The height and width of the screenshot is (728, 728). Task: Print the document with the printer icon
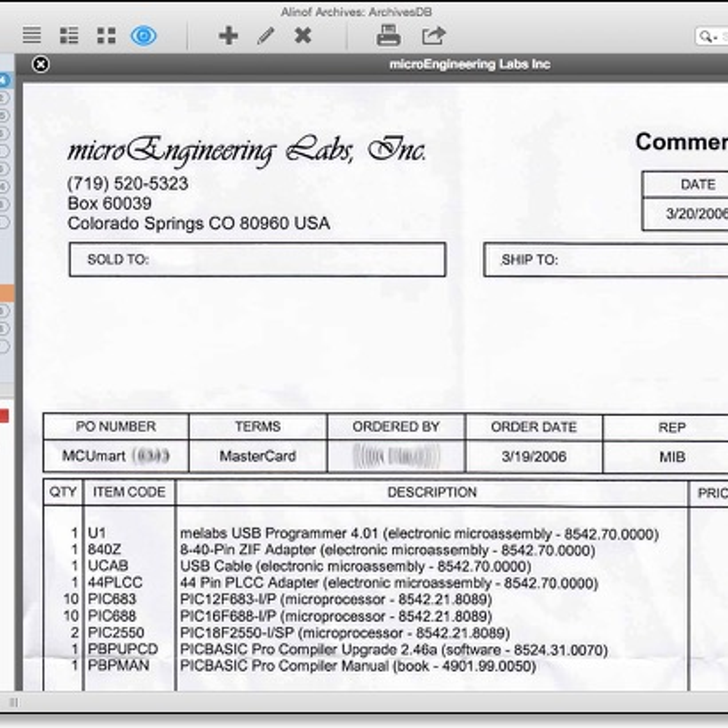(x=389, y=35)
